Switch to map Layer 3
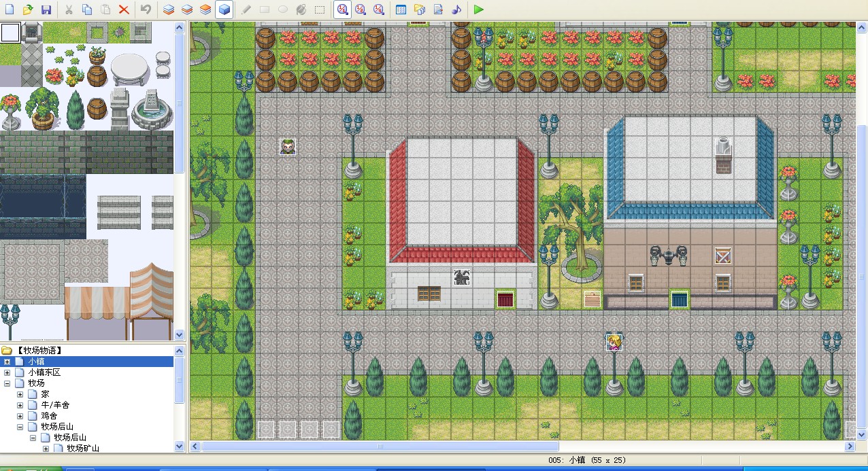The height and width of the screenshot is (471, 868). (205, 10)
